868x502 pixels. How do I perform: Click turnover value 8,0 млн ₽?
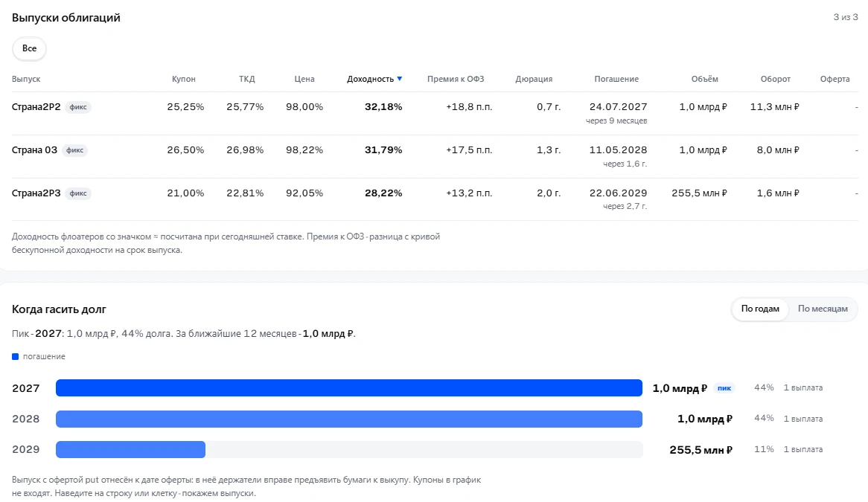pyautogui.click(x=778, y=149)
